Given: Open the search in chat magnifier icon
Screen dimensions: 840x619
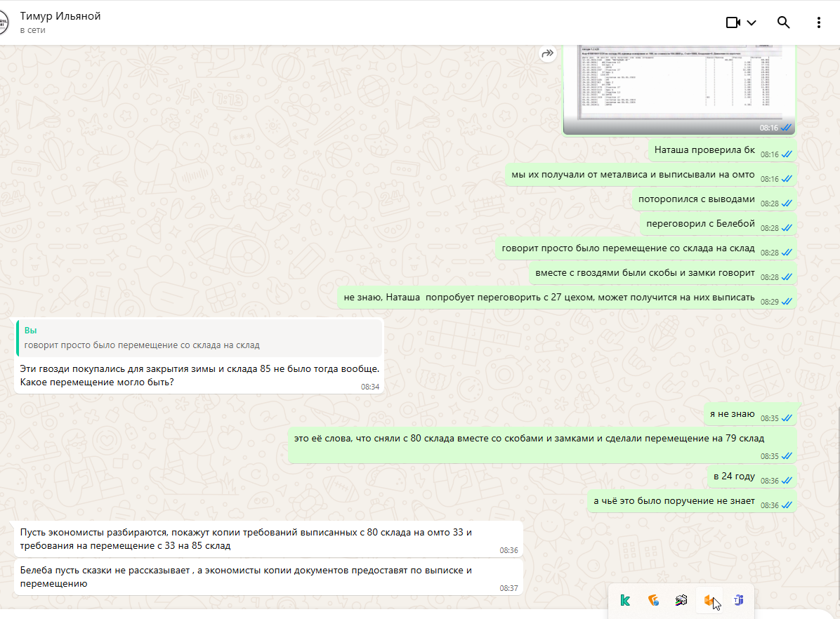Looking at the screenshot, I should click(783, 22).
